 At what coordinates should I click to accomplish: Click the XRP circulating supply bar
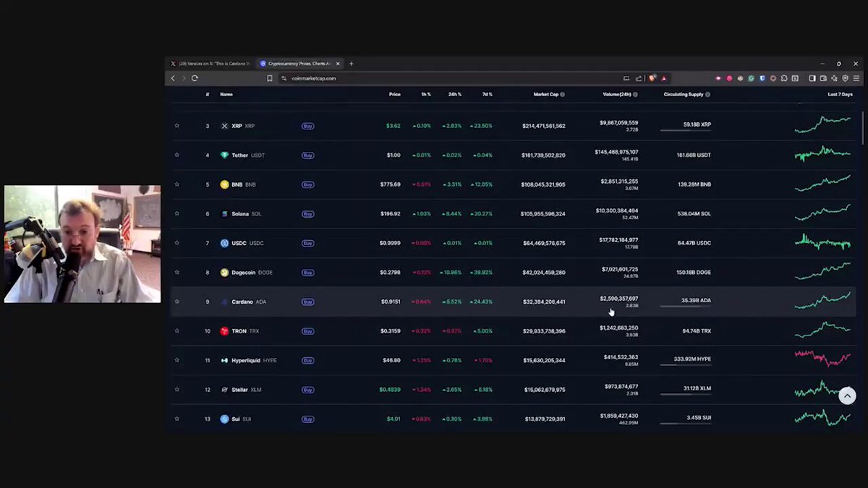click(x=686, y=131)
